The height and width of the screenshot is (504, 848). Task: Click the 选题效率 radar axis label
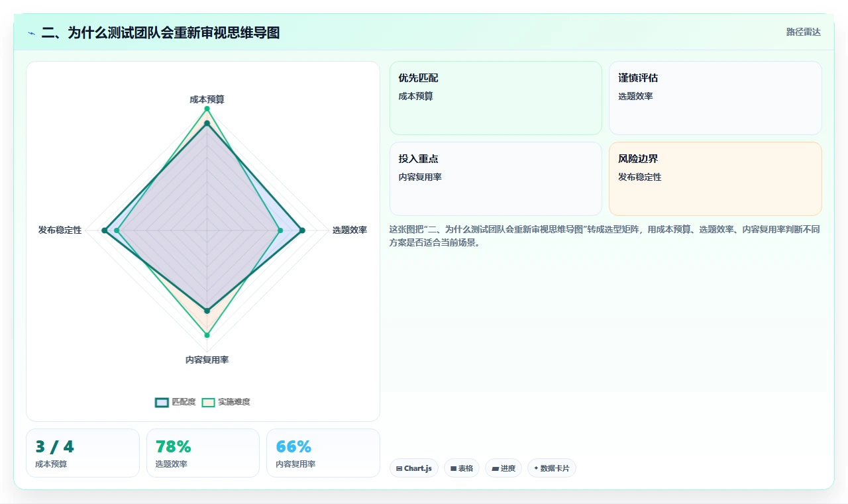[x=350, y=230]
